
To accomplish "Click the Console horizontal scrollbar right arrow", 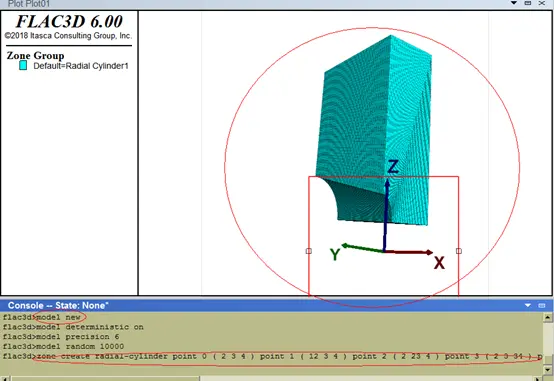I will [x=538, y=378].
